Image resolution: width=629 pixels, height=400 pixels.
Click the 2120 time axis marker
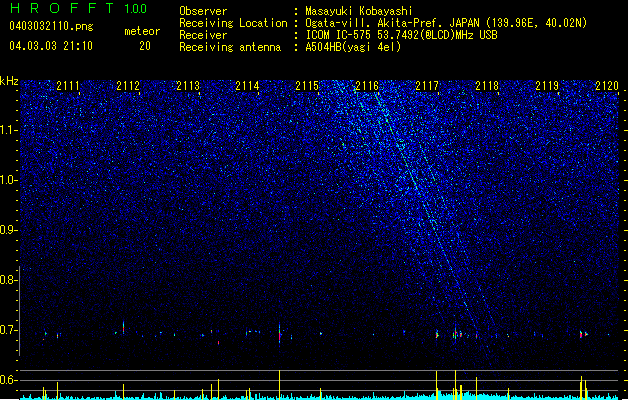607,86
